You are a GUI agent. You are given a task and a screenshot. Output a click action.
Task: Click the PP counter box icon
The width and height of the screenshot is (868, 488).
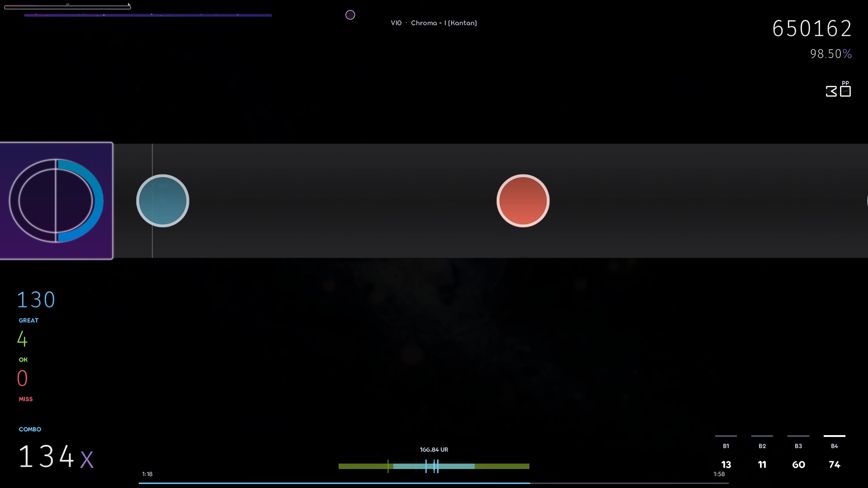point(845,91)
